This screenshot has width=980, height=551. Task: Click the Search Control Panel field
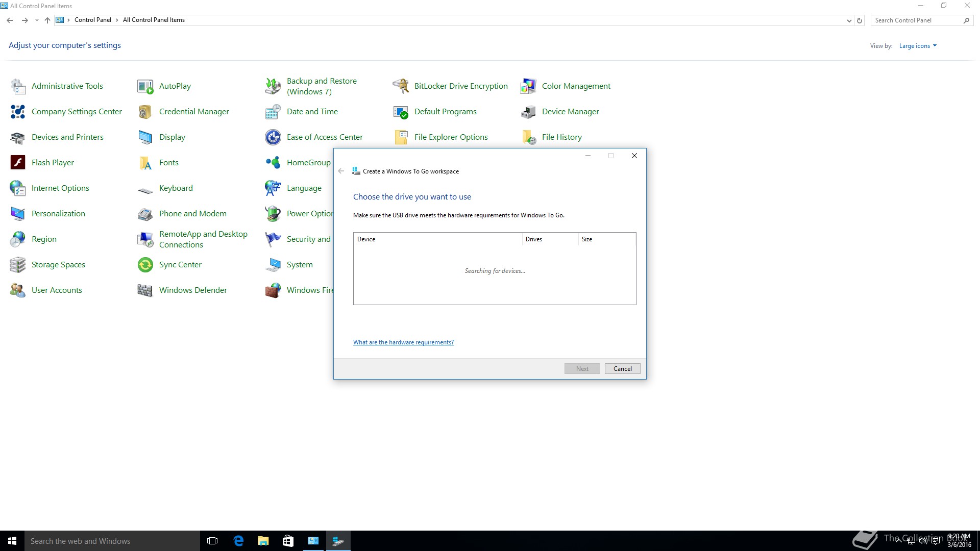(x=916, y=20)
